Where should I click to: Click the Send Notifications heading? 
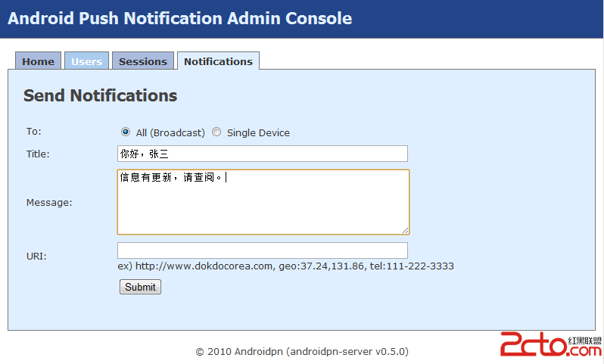100,95
